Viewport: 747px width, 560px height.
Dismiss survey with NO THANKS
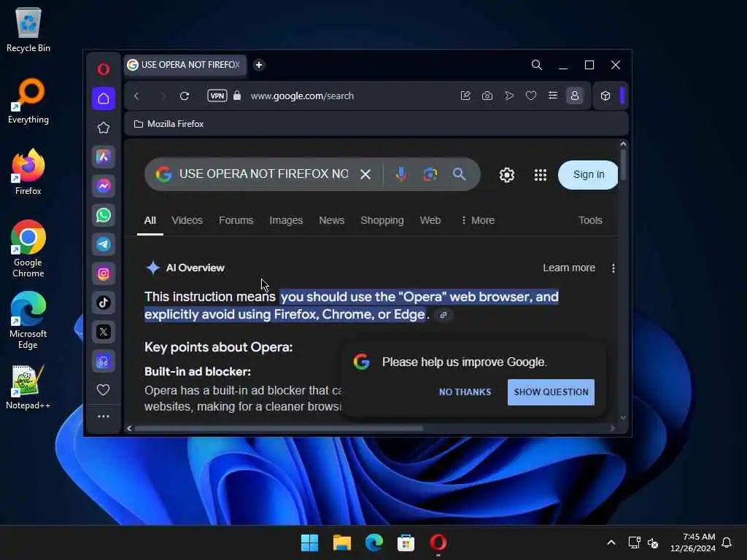point(465,392)
